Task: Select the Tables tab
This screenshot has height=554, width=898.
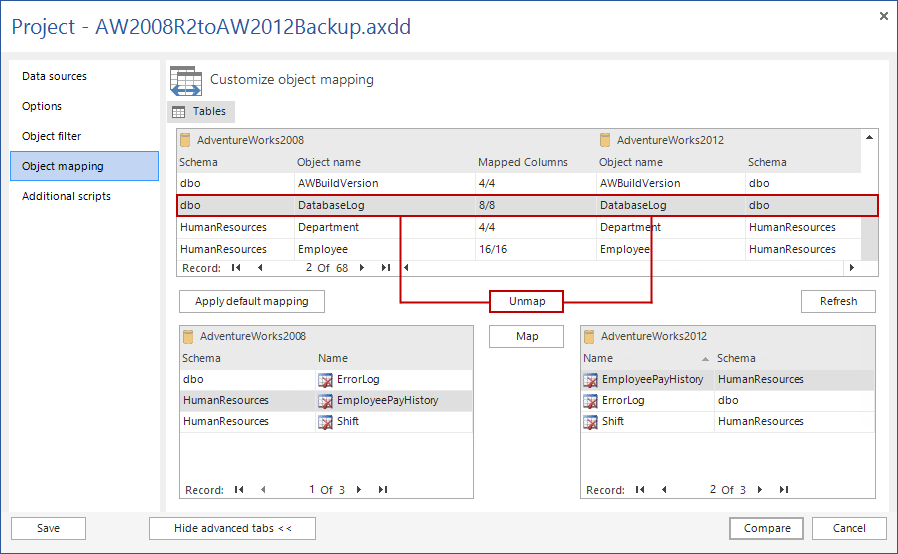Action: 201,111
